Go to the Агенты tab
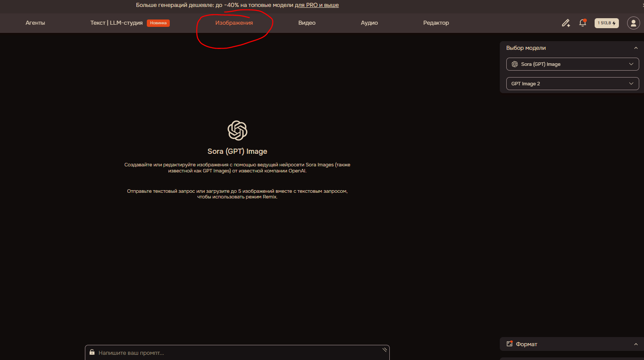 35,23
